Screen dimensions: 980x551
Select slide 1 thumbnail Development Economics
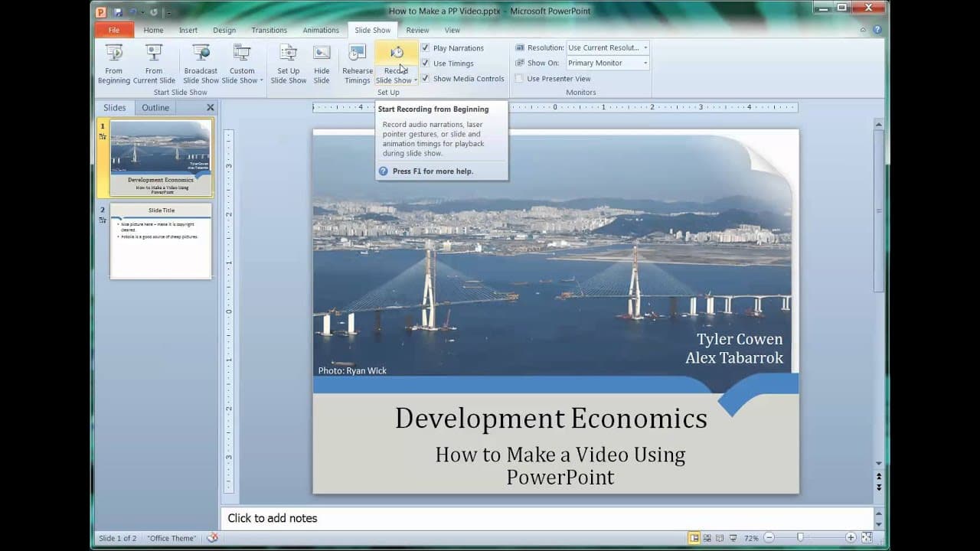coord(161,158)
